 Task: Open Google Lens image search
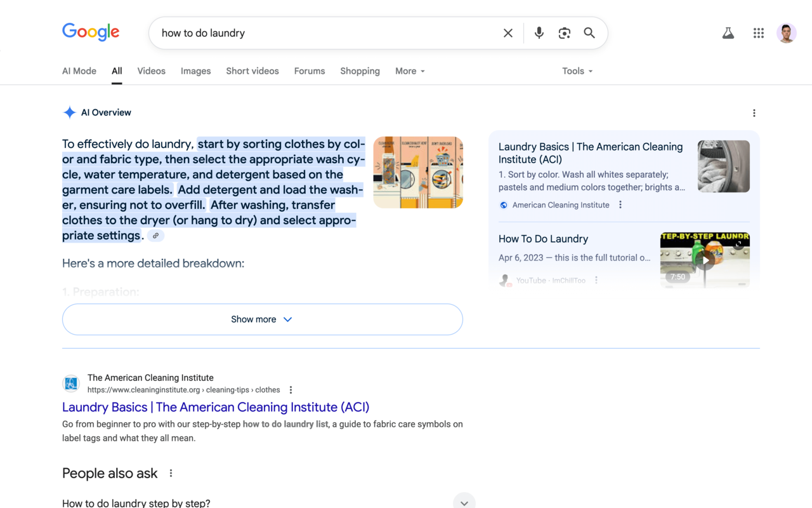(x=564, y=32)
